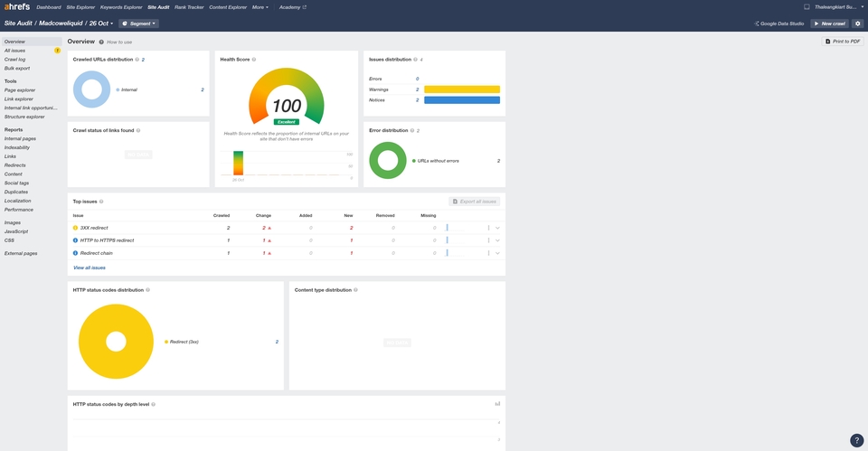Open Page explorer tool
This screenshot has width=868, height=451.
coord(20,90)
